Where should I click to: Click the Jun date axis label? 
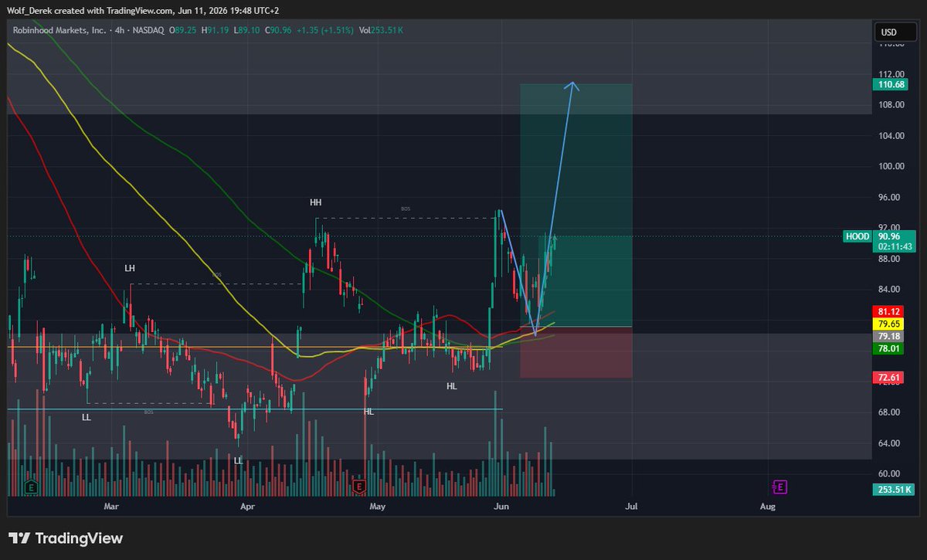click(501, 507)
